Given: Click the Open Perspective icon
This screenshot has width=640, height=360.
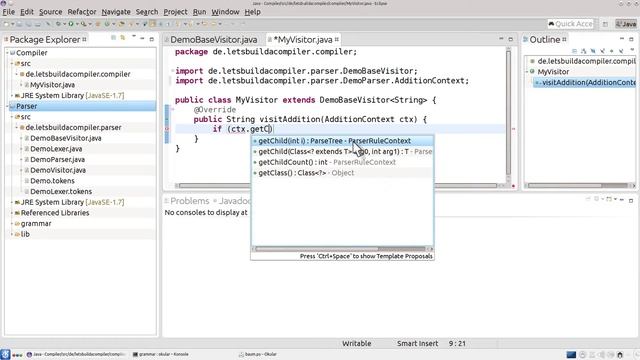Looking at the screenshot, I should 605,24.
